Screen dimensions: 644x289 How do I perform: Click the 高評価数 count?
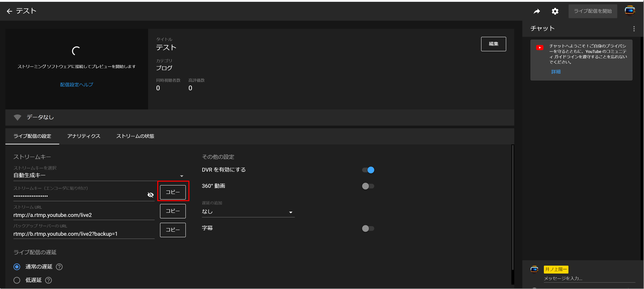(x=190, y=88)
